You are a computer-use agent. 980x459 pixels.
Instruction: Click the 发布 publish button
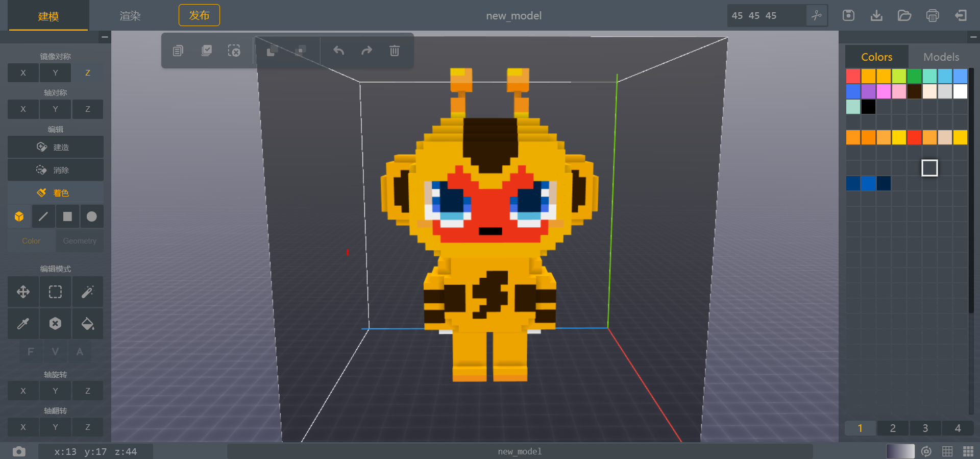click(x=199, y=15)
